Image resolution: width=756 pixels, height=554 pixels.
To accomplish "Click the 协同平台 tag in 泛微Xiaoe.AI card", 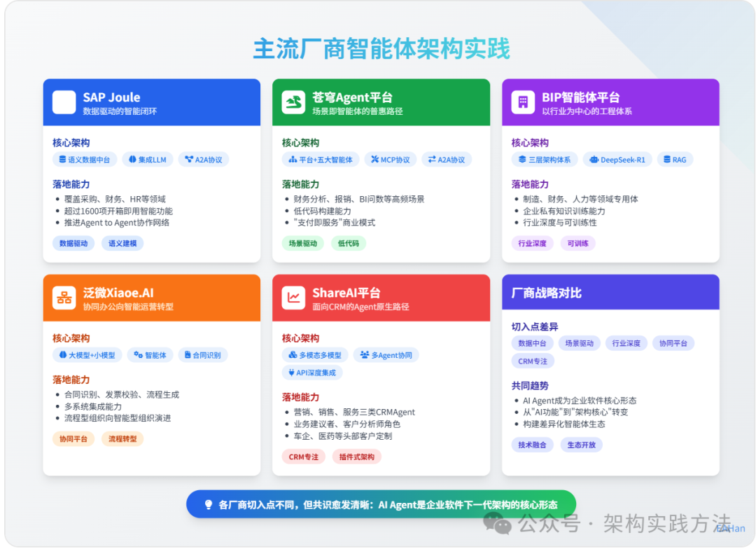I will (x=73, y=438).
